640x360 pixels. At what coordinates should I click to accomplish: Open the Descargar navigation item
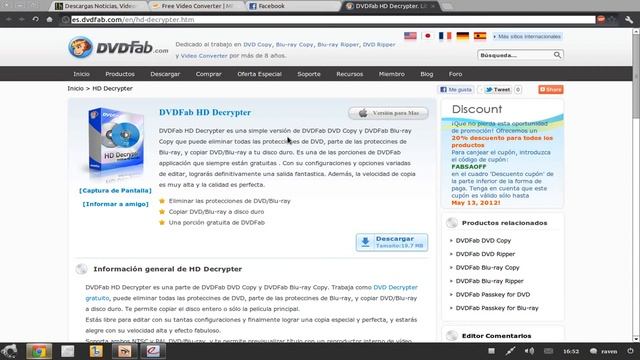(165, 74)
